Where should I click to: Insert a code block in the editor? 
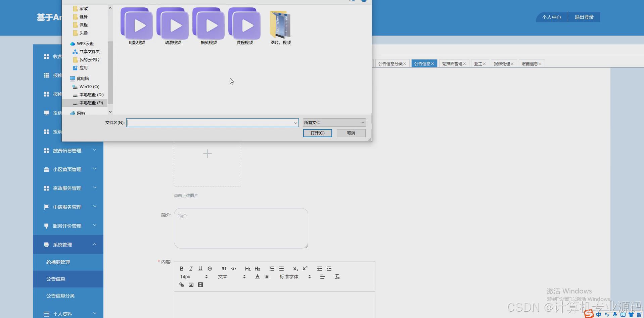tap(234, 269)
